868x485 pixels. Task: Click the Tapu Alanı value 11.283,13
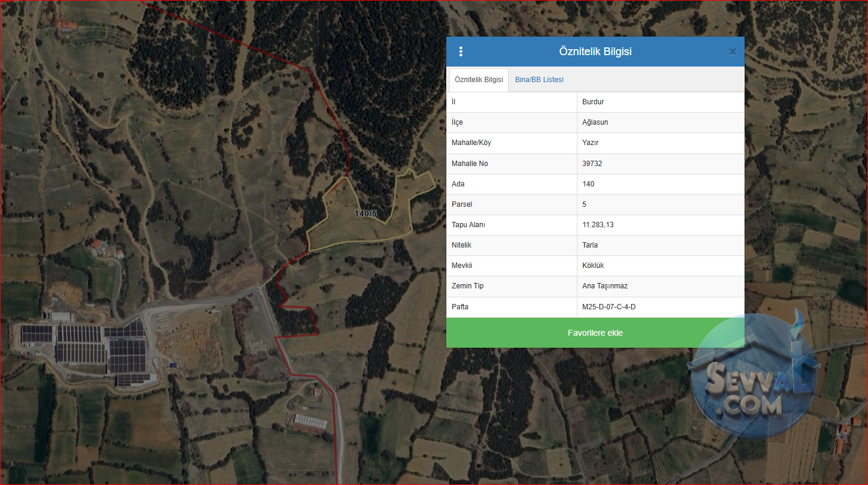(x=598, y=224)
